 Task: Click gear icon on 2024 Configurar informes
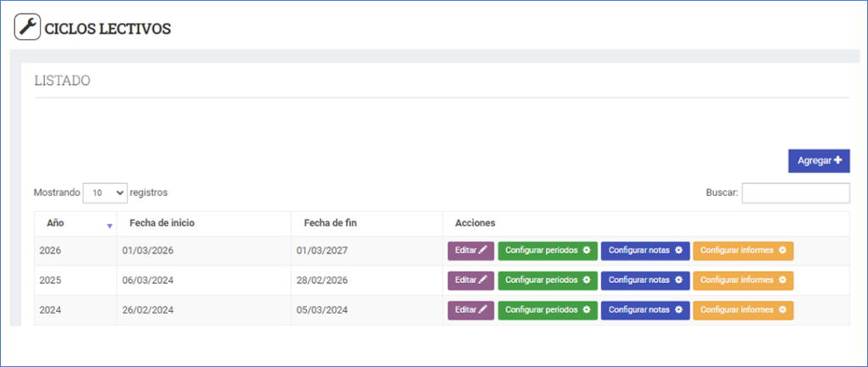pyautogui.click(x=782, y=310)
